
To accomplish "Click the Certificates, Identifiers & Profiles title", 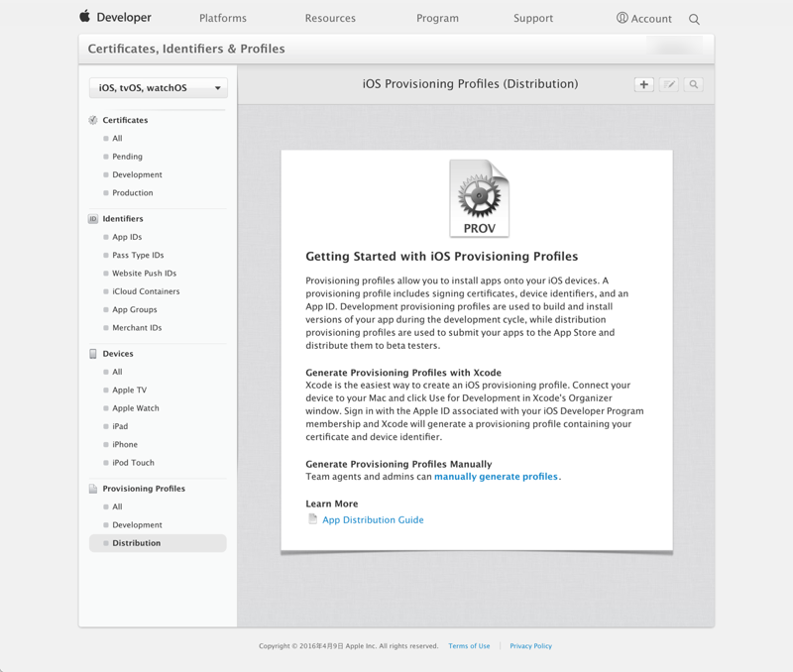I will pyautogui.click(x=186, y=49).
